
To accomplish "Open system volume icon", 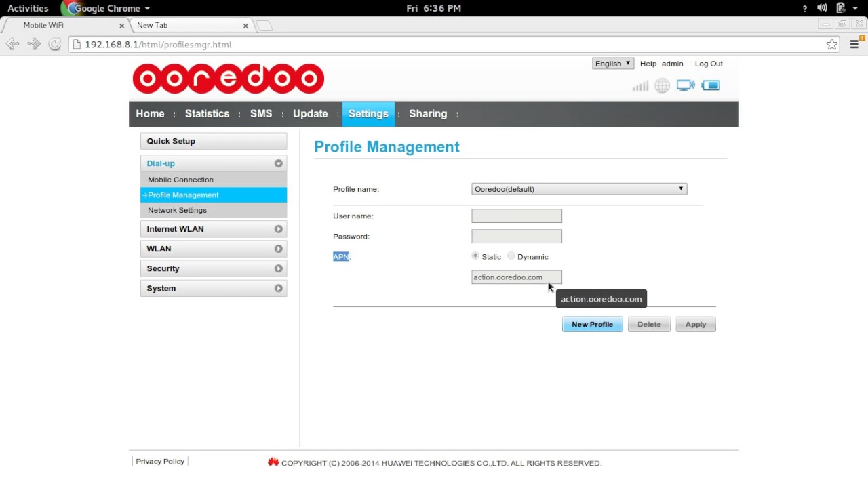I will coord(822,8).
